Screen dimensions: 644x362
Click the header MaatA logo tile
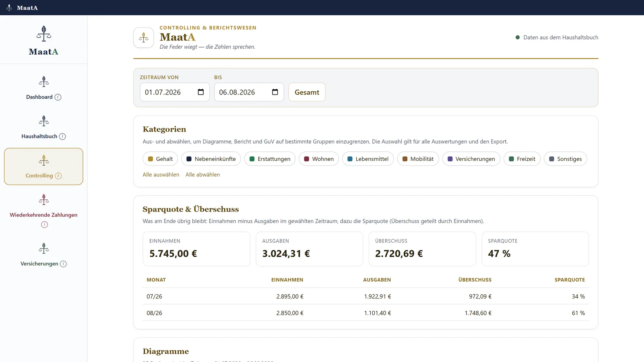coord(144,37)
